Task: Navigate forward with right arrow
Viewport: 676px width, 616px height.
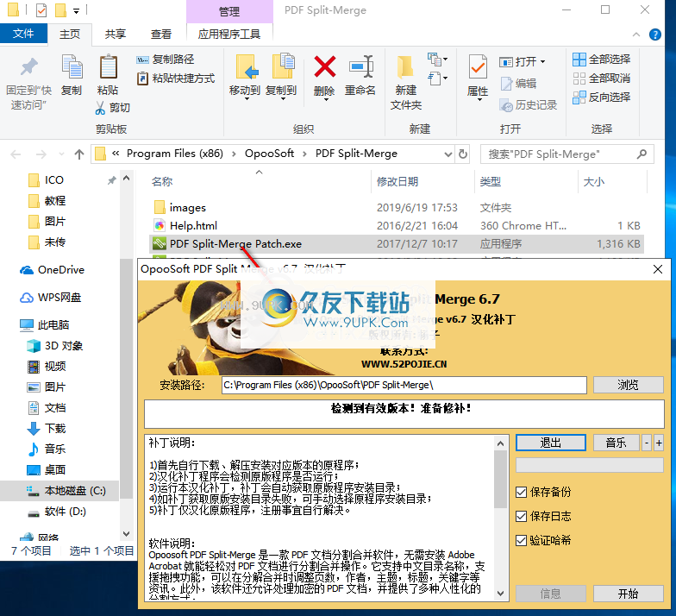Action: [41, 154]
